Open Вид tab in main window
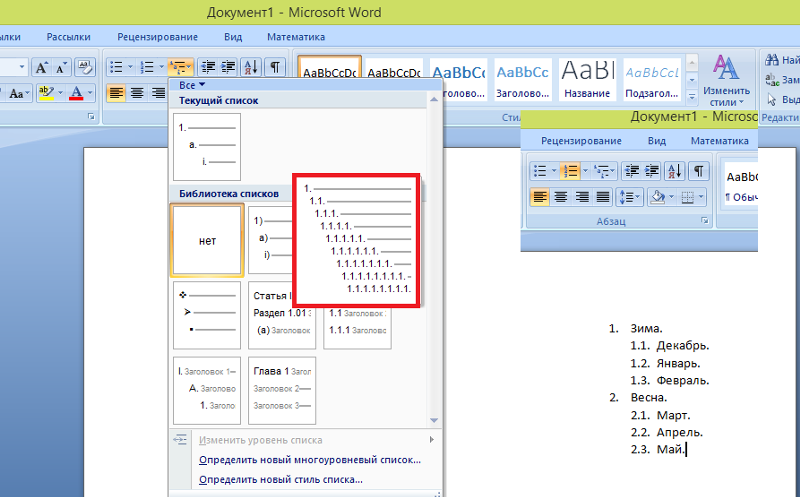800x497 pixels. pos(233,37)
